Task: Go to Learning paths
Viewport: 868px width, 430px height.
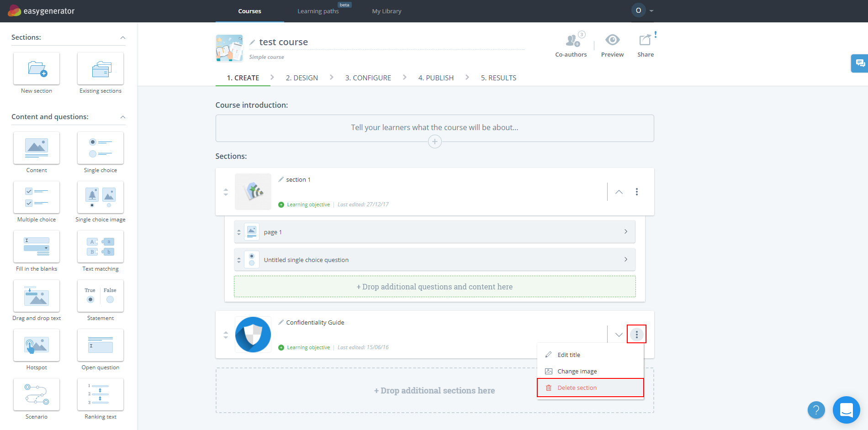Action: click(x=318, y=11)
